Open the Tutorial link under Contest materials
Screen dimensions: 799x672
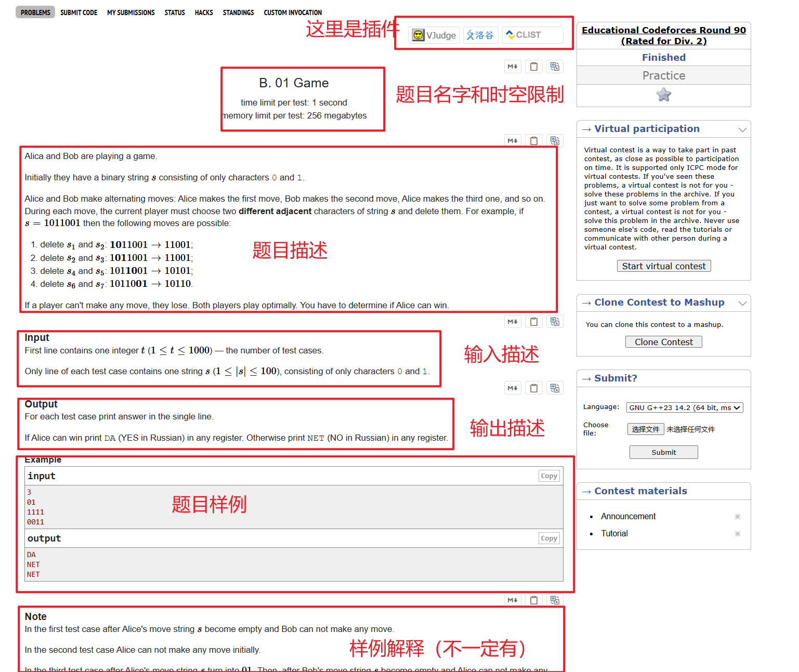coord(614,533)
